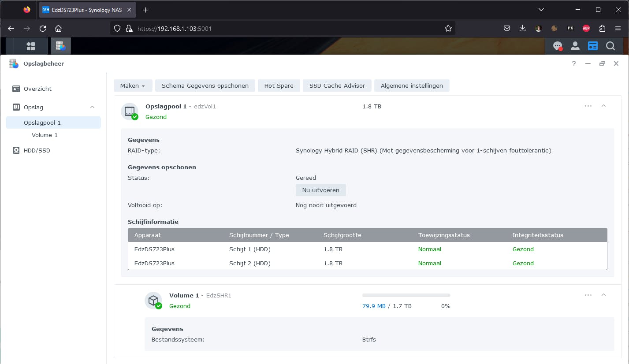The height and width of the screenshot is (364, 629).
Task: Click the SSD Cache Advisor button
Action: click(337, 85)
